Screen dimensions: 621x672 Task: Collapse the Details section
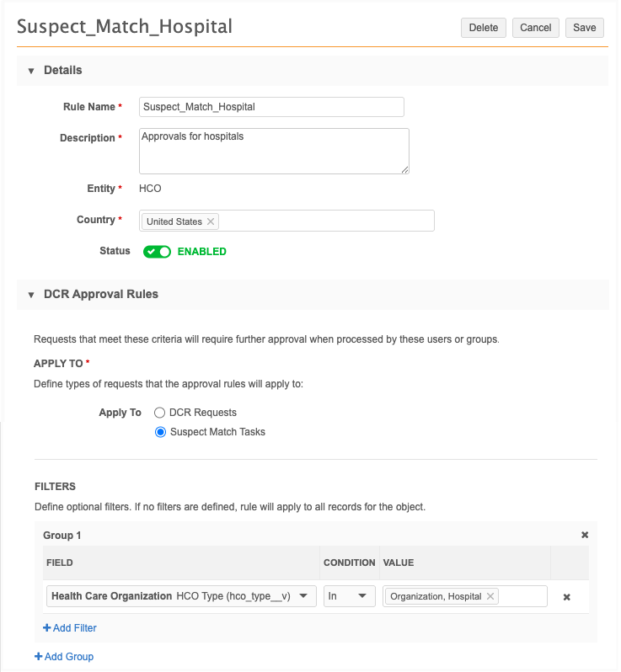[x=31, y=71]
